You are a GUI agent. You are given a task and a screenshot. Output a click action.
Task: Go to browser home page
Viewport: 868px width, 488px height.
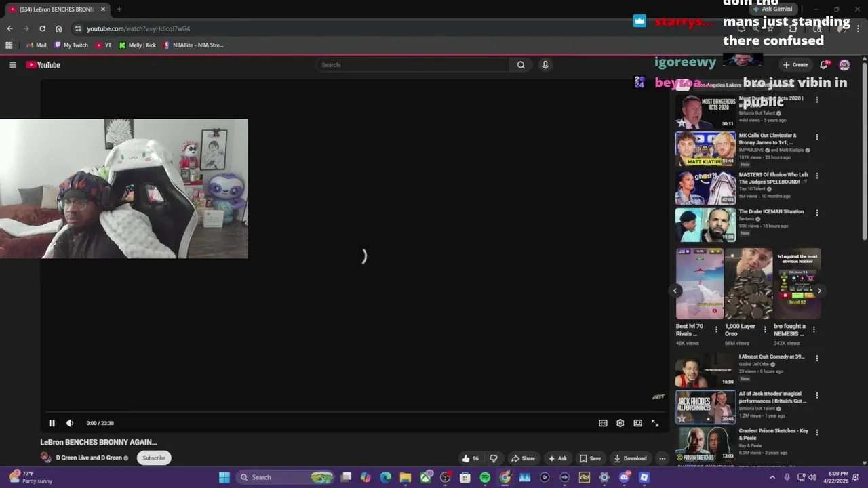(58, 28)
